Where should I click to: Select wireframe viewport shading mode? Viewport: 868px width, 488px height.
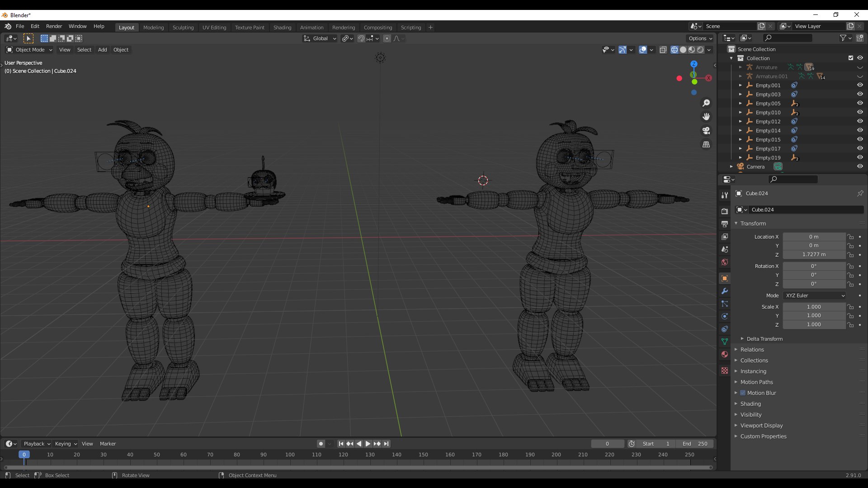675,50
